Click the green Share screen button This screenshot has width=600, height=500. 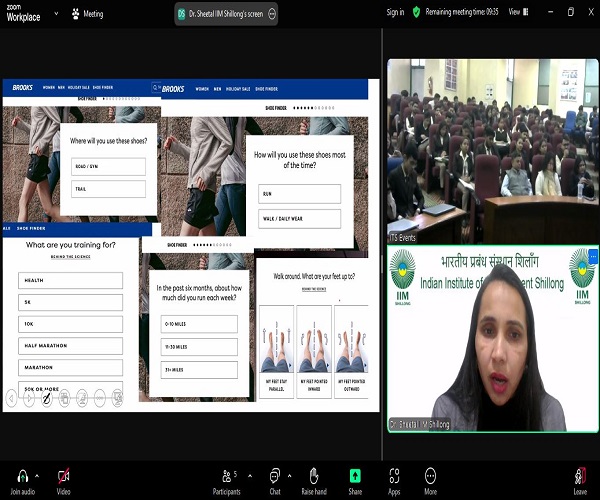(x=355, y=476)
